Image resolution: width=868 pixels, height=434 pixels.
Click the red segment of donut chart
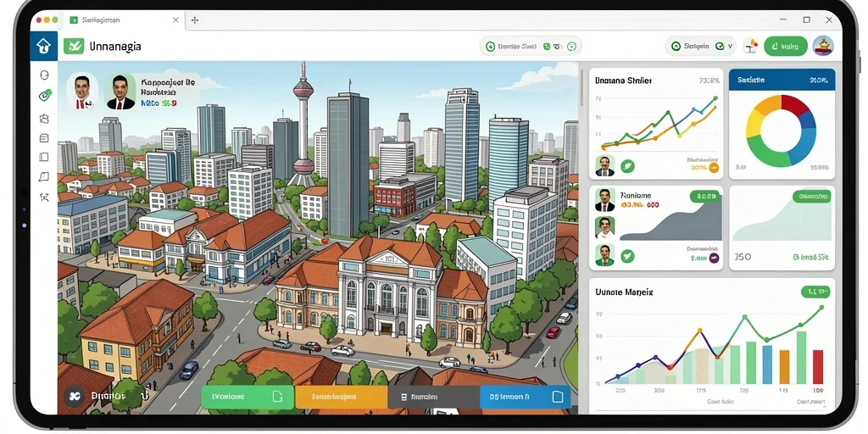click(795, 104)
